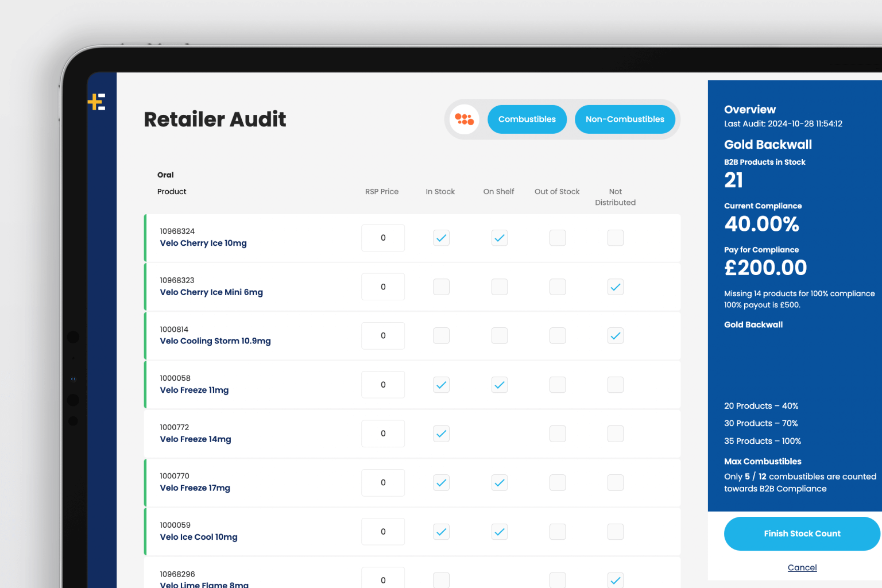This screenshot has height=588, width=882.
Task: Tick Out of Stock for Velo Cherry Ice Mini 6mg
Action: [x=558, y=287]
